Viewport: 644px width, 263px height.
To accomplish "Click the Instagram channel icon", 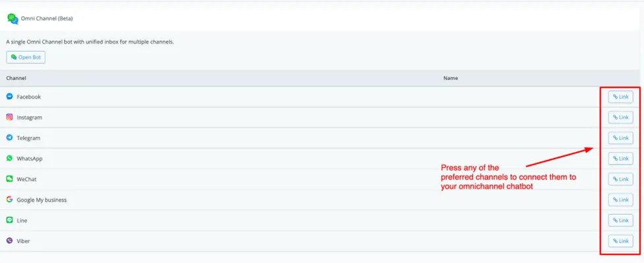I will [9, 117].
